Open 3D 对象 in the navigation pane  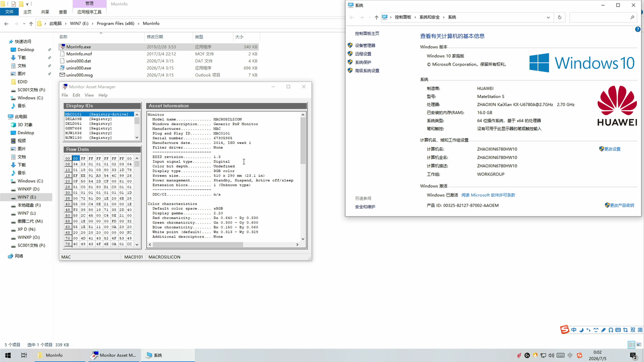(x=25, y=125)
